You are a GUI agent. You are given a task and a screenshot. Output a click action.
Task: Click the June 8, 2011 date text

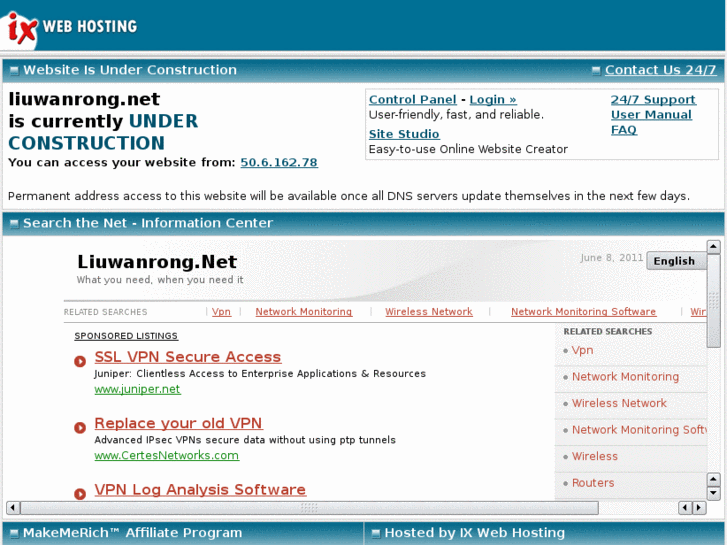point(612,258)
